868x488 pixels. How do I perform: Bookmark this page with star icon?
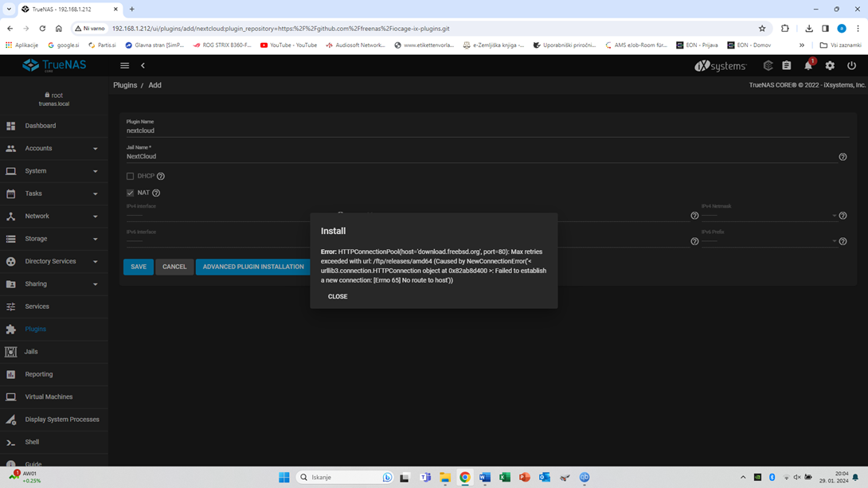[x=762, y=28]
